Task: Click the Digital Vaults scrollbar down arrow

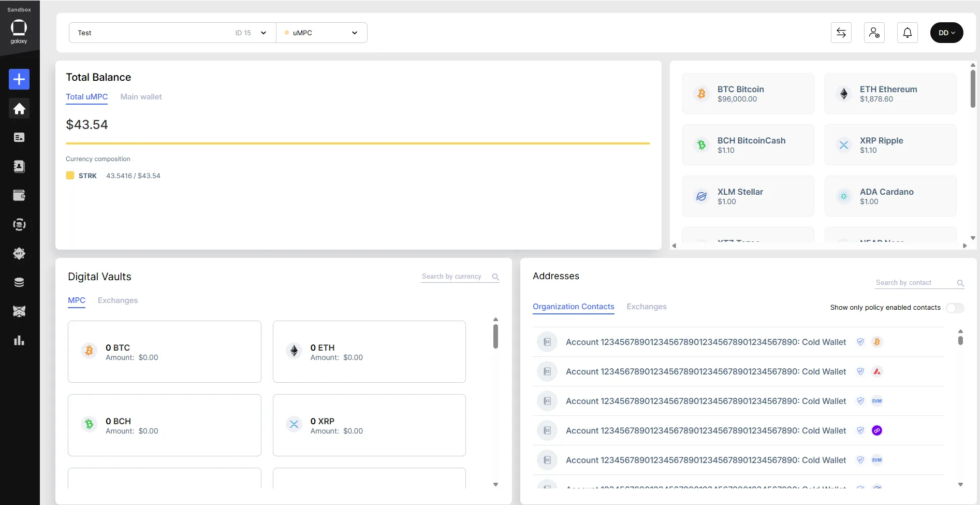Action: point(495,485)
